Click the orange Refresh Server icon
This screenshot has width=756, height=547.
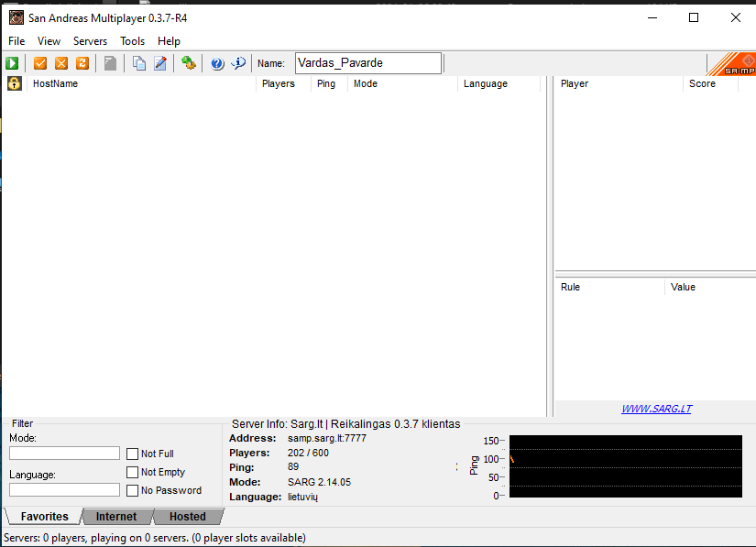pos(82,63)
